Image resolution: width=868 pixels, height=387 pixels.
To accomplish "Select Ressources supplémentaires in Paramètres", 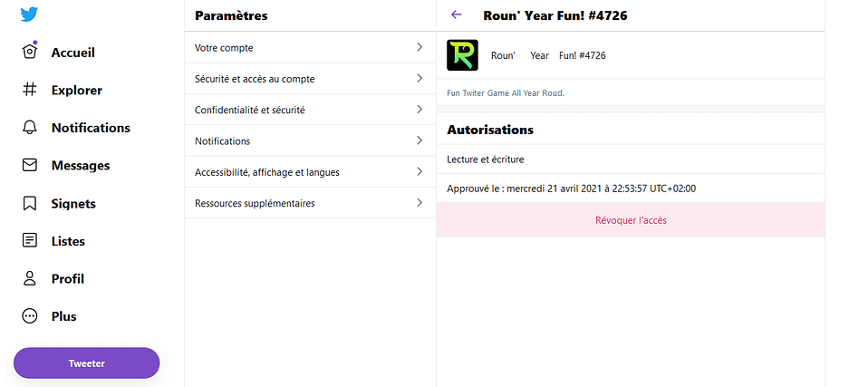I will [310, 203].
